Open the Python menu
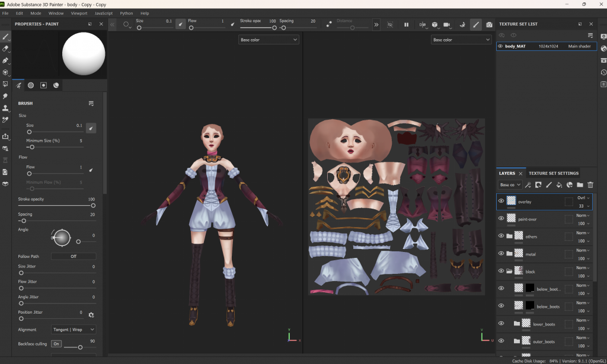The height and width of the screenshot is (364, 607). [126, 13]
